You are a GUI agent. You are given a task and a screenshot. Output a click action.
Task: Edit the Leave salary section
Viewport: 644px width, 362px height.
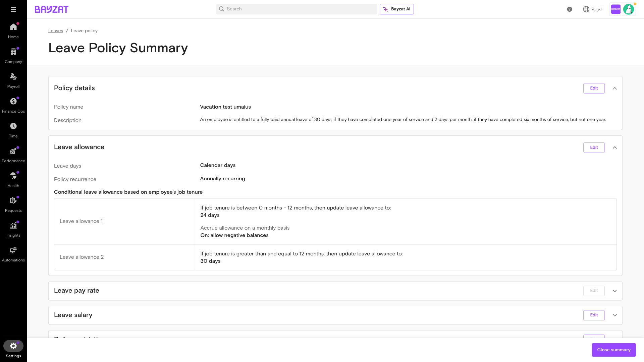click(594, 315)
